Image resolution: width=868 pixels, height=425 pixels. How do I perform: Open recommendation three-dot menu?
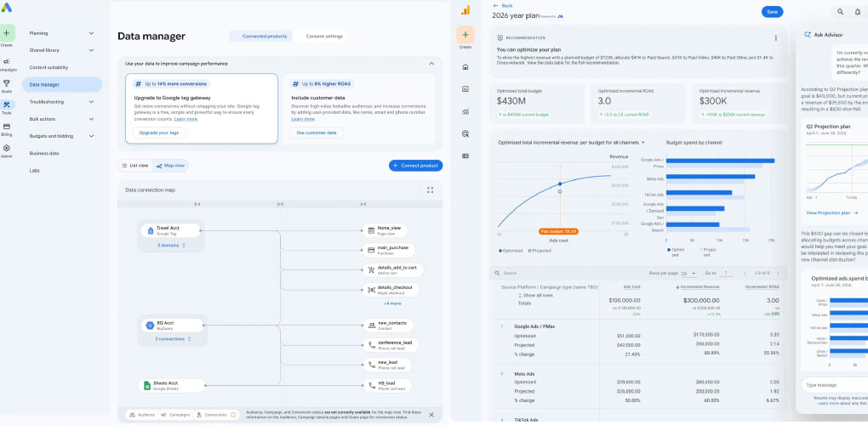pyautogui.click(x=775, y=38)
